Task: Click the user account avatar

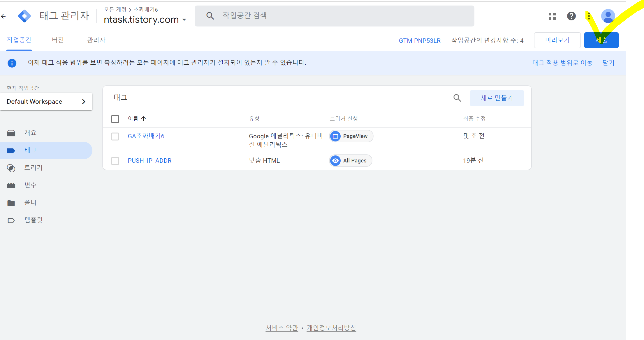Action: [x=608, y=16]
